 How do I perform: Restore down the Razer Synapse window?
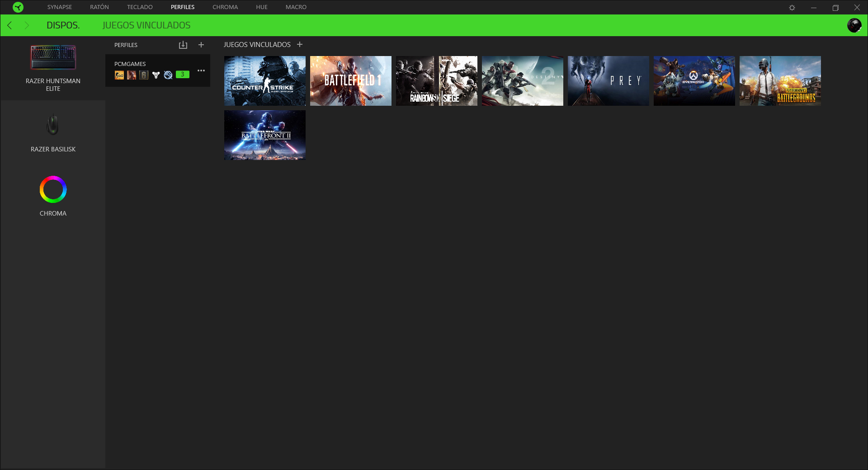click(x=835, y=8)
